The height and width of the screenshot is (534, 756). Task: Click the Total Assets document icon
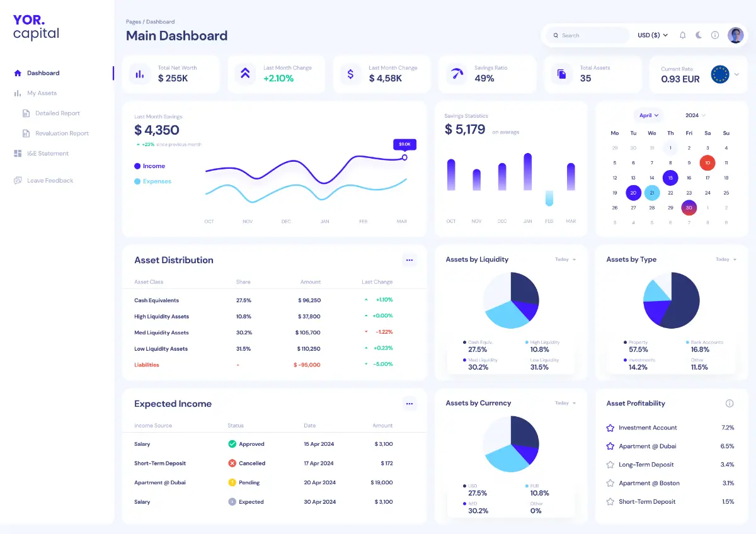[x=561, y=74]
